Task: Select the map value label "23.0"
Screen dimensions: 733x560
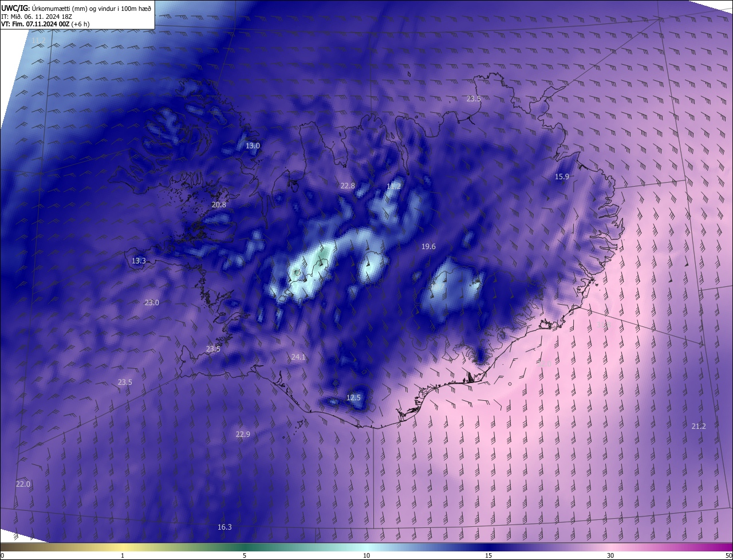Action: pos(152,302)
